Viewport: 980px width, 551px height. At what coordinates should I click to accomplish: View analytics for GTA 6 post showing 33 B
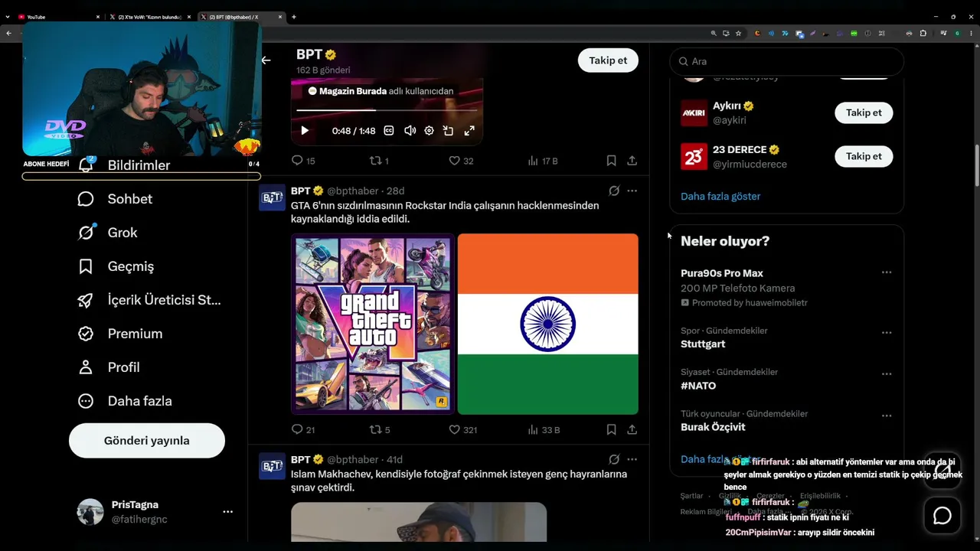click(x=544, y=430)
